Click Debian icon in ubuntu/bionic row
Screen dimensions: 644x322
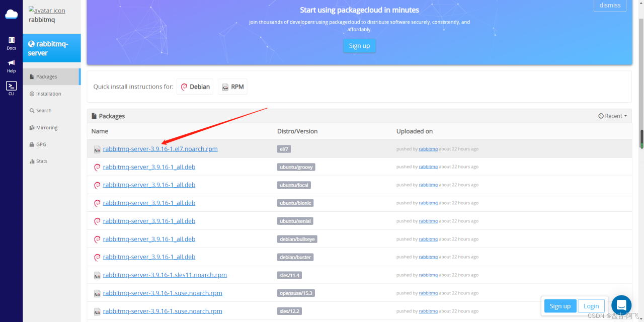97,203
